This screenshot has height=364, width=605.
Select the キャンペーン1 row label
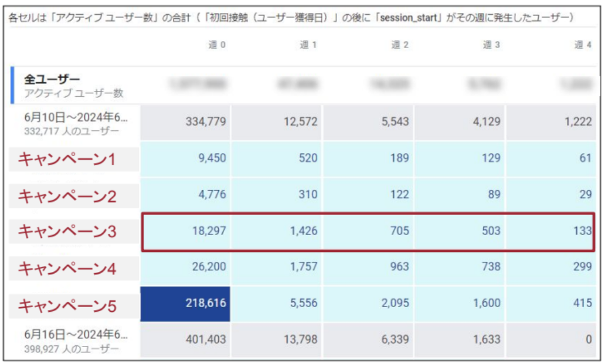(x=67, y=159)
